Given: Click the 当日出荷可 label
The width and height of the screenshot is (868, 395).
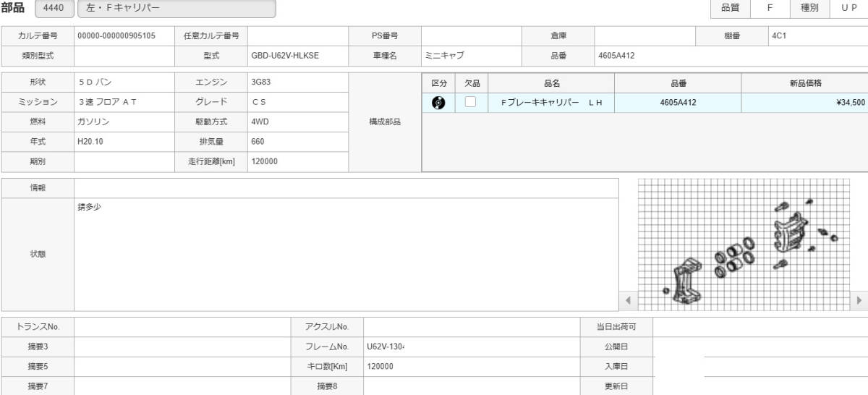Looking at the screenshot, I should [616, 327].
